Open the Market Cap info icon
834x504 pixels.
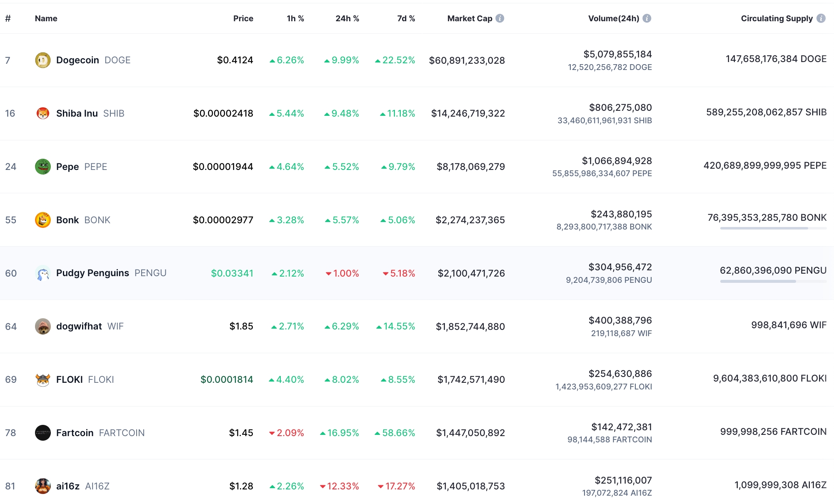click(x=500, y=18)
